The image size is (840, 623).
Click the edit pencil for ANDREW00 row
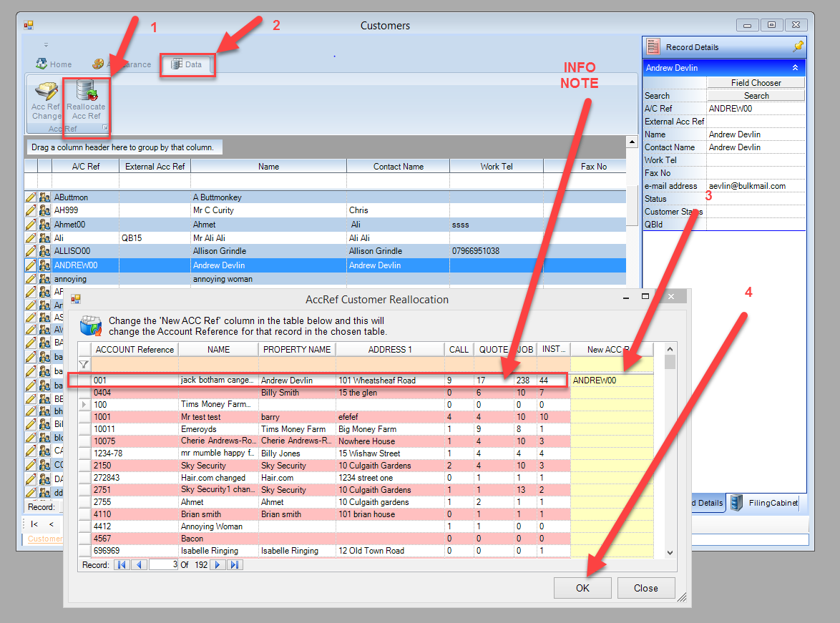[x=31, y=265]
